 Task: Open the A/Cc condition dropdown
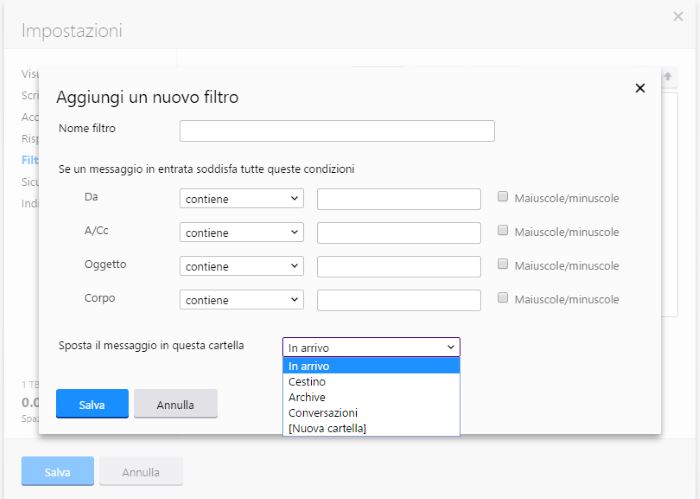point(242,233)
